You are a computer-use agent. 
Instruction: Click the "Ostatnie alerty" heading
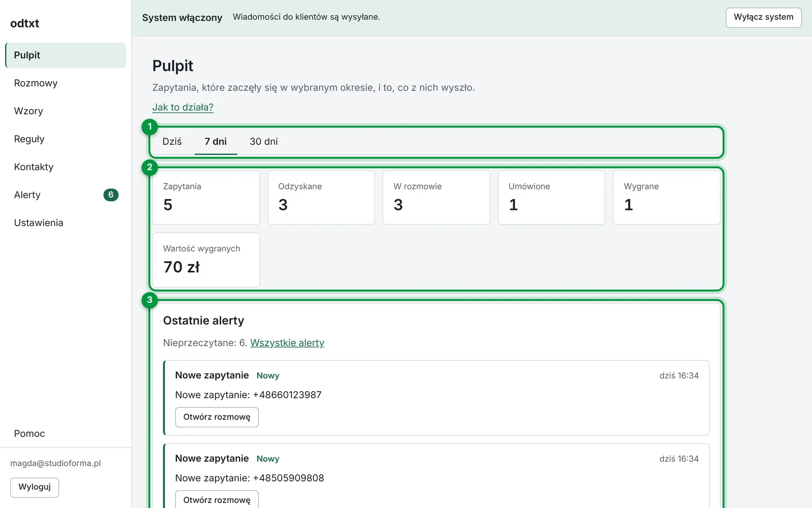(204, 321)
